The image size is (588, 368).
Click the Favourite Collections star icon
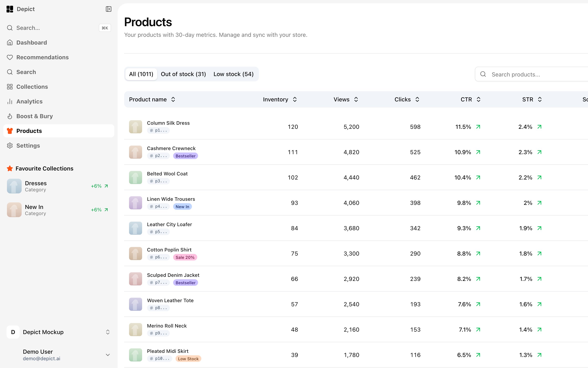point(10,168)
